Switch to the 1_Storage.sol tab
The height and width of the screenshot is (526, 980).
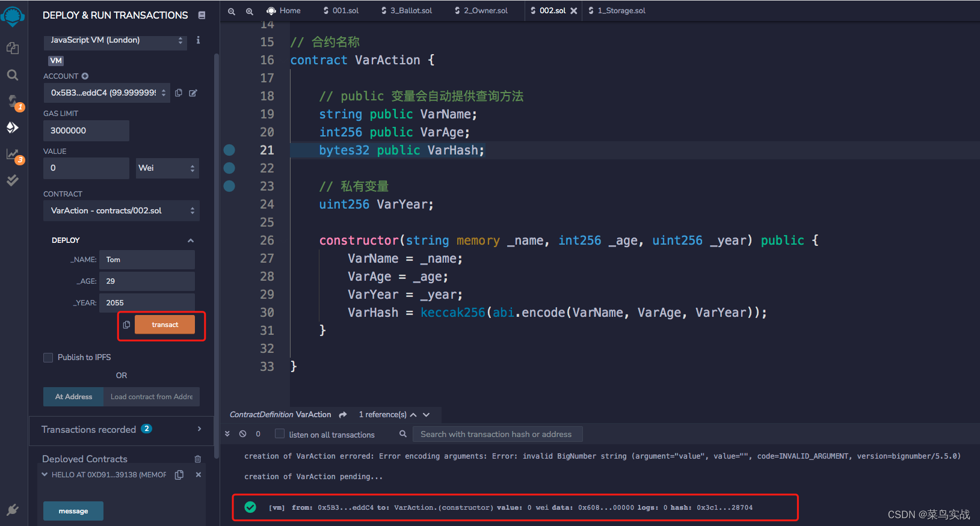point(617,11)
